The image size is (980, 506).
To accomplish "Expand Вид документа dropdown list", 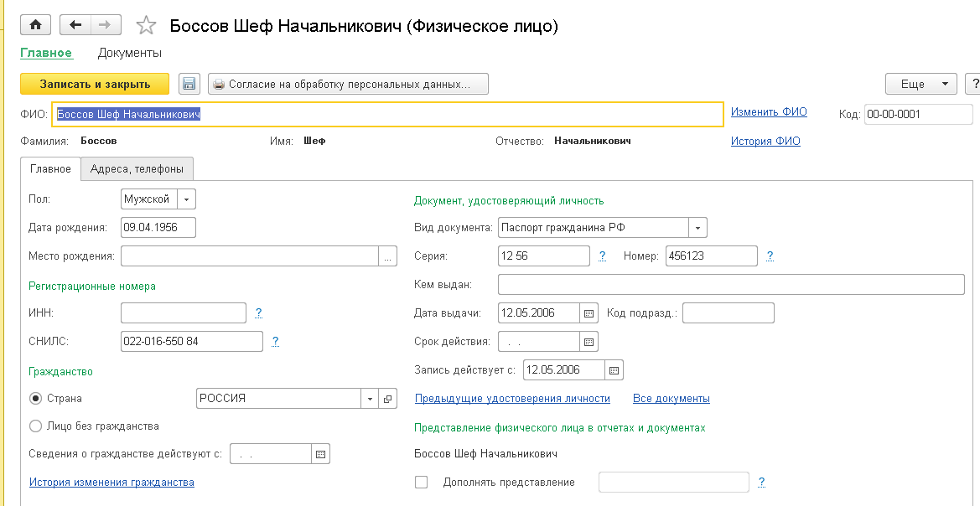I will pos(697,228).
